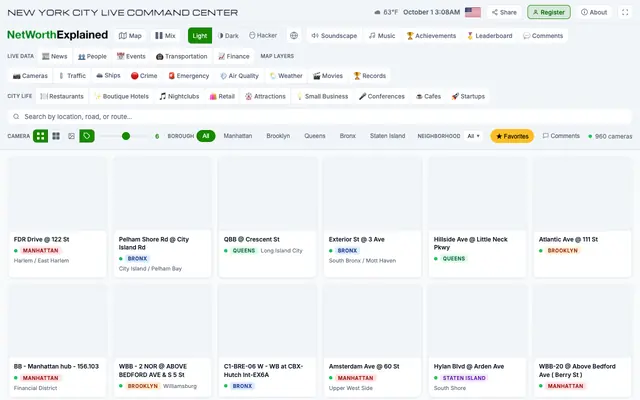Show Retail category
This screenshot has height=400, width=640.
coord(222,96)
